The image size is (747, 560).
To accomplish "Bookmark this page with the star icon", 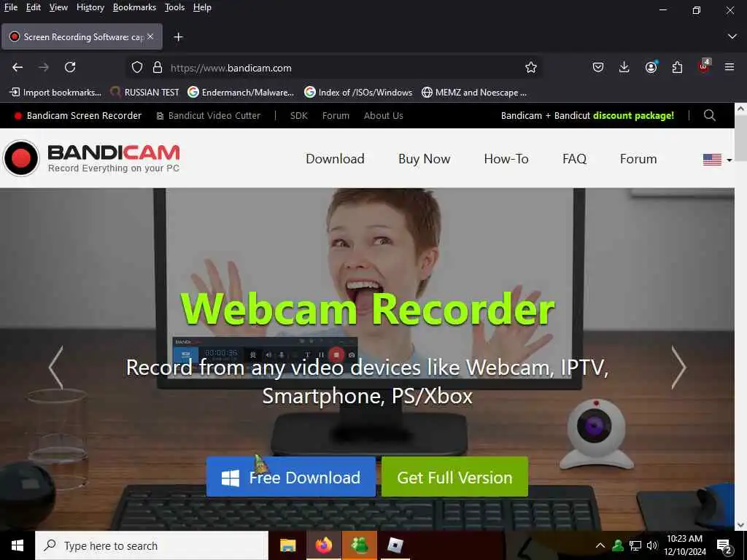I will coord(531,68).
